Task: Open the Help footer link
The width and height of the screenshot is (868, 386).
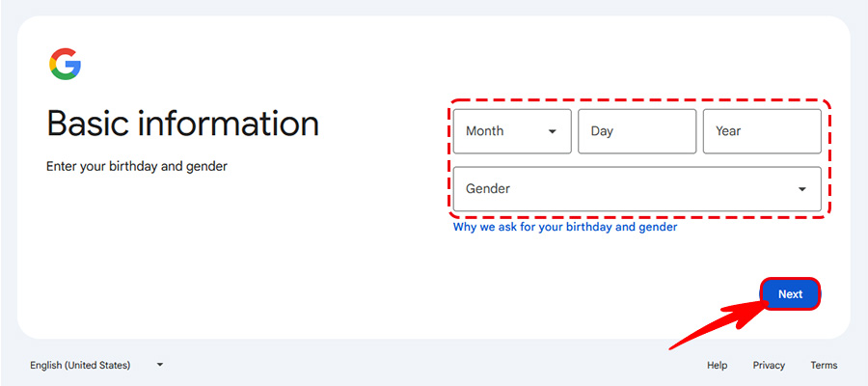Action: coord(717,366)
